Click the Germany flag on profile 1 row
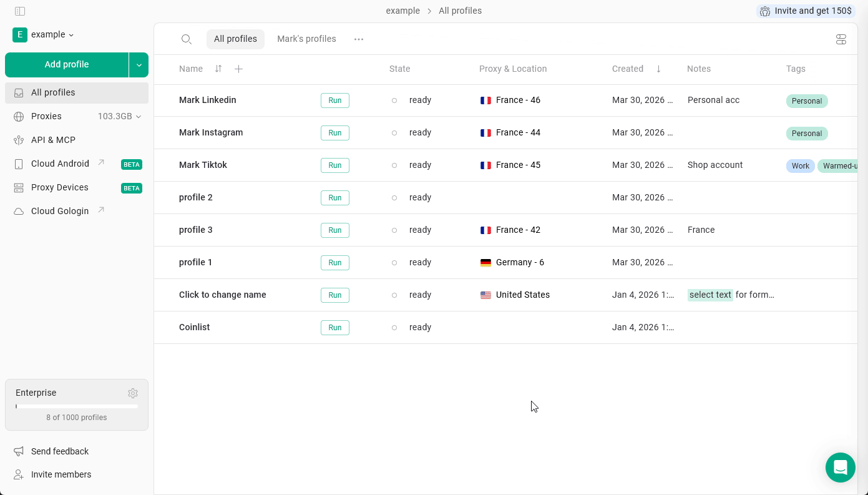The width and height of the screenshot is (868, 495). coord(485,263)
